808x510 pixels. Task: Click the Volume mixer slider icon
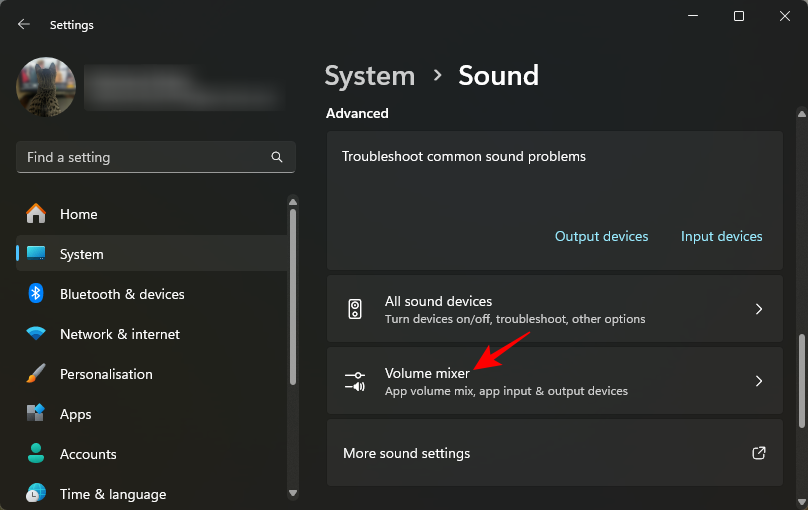click(355, 381)
